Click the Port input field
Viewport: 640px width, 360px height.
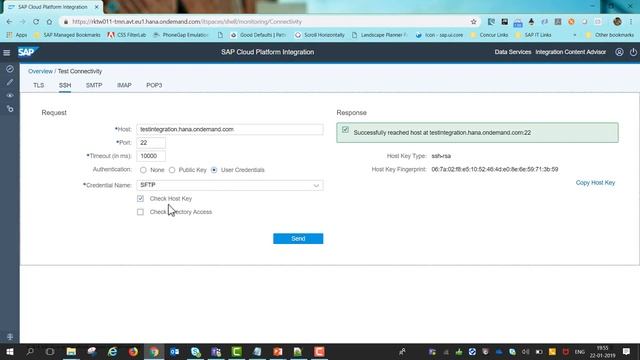pyautogui.click(x=151, y=143)
